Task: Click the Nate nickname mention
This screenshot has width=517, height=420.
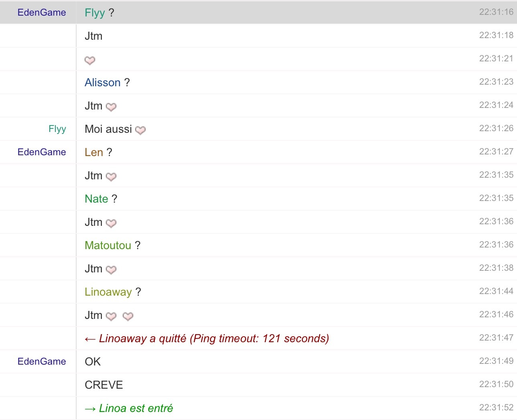Action: click(96, 199)
